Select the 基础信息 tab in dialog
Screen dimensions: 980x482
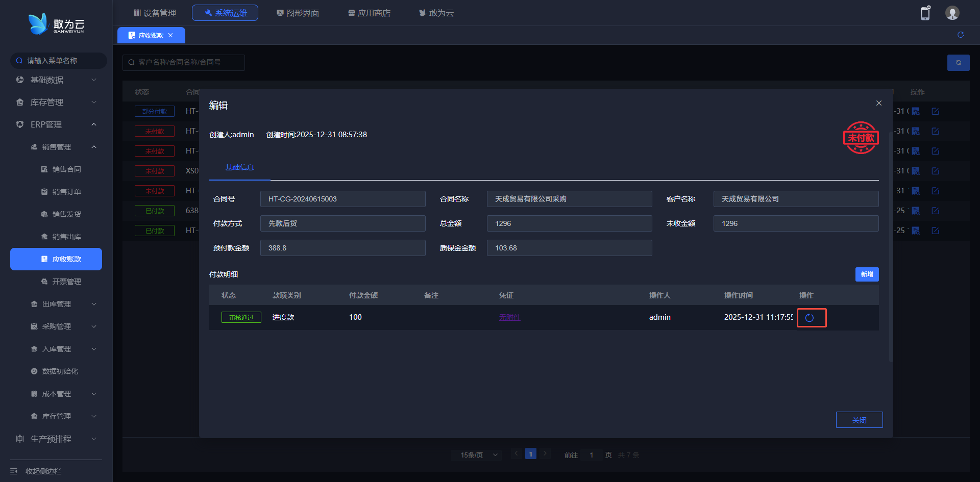click(x=239, y=167)
